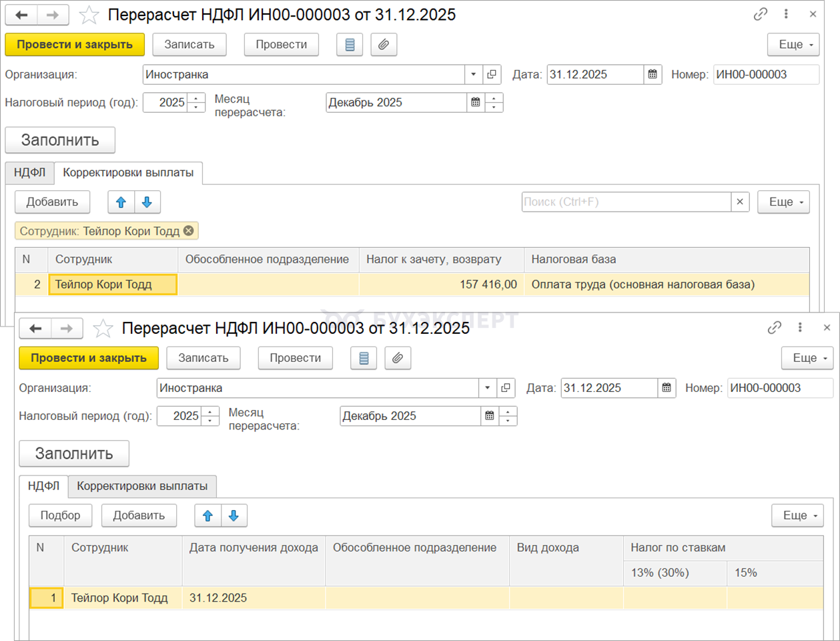Click the document movements report icon in the upper window
840x641 pixels.
point(350,45)
